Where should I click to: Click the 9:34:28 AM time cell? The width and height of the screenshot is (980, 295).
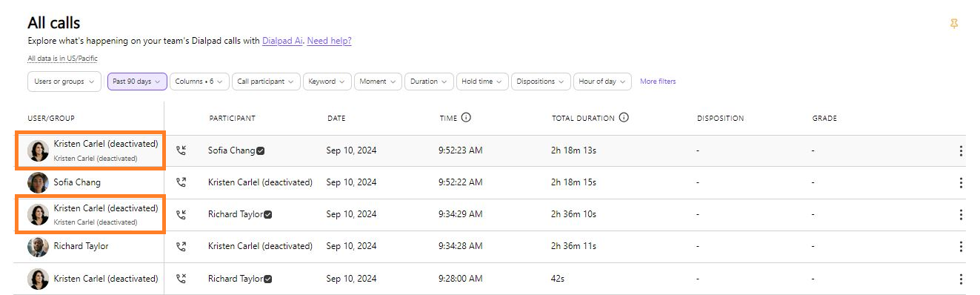[x=460, y=246]
